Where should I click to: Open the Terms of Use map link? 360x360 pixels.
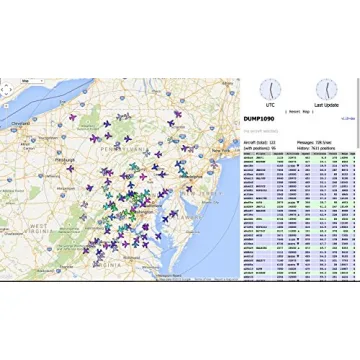(x=202, y=279)
